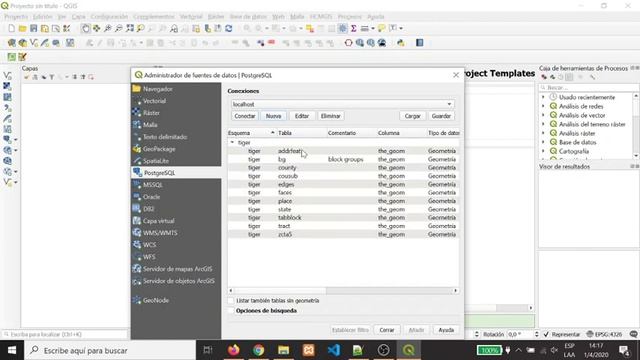Activate the pan map hand tool
The width and height of the screenshot is (640, 360).
coord(85,28)
